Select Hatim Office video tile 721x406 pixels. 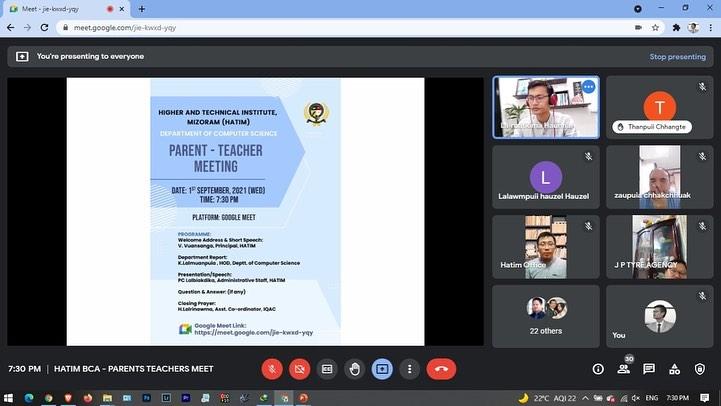(546, 247)
